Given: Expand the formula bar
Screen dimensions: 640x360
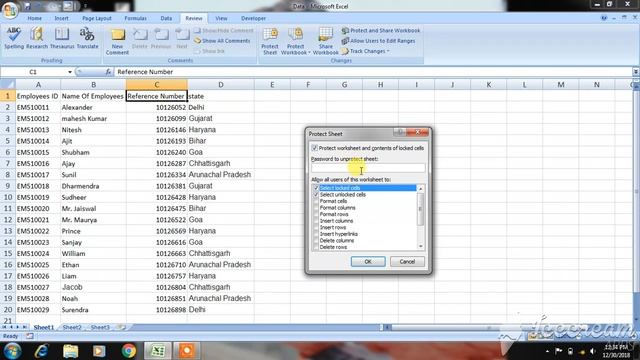Looking at the screenshot, I should 636,72.
